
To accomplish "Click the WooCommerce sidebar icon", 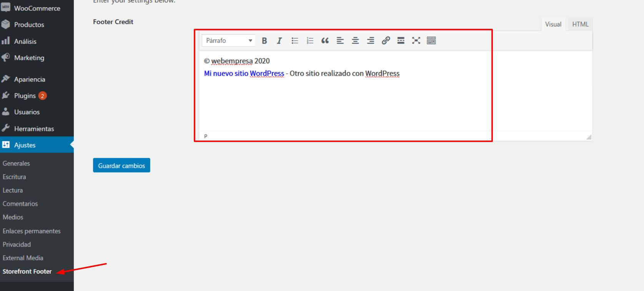I will click(5, 7).
